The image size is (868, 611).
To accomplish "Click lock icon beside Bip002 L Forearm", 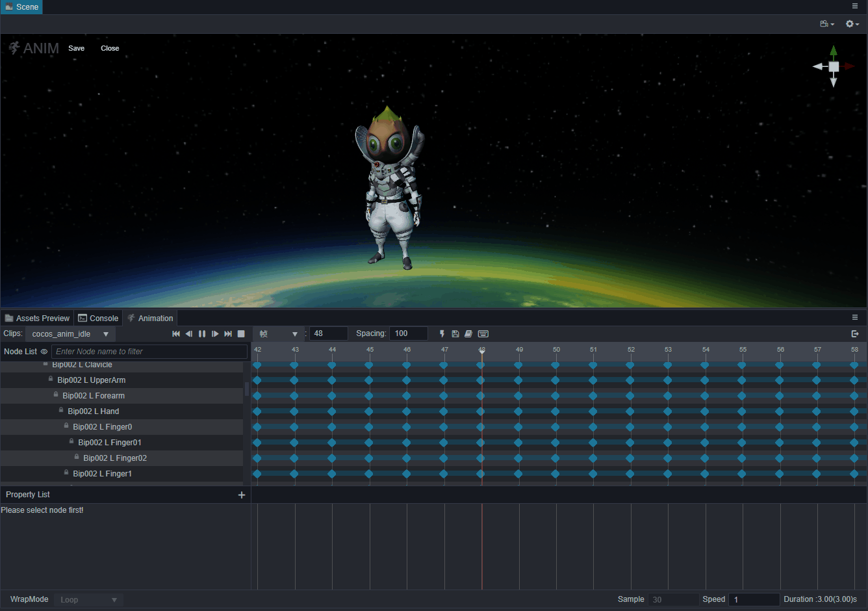I will tap(56, 395).
